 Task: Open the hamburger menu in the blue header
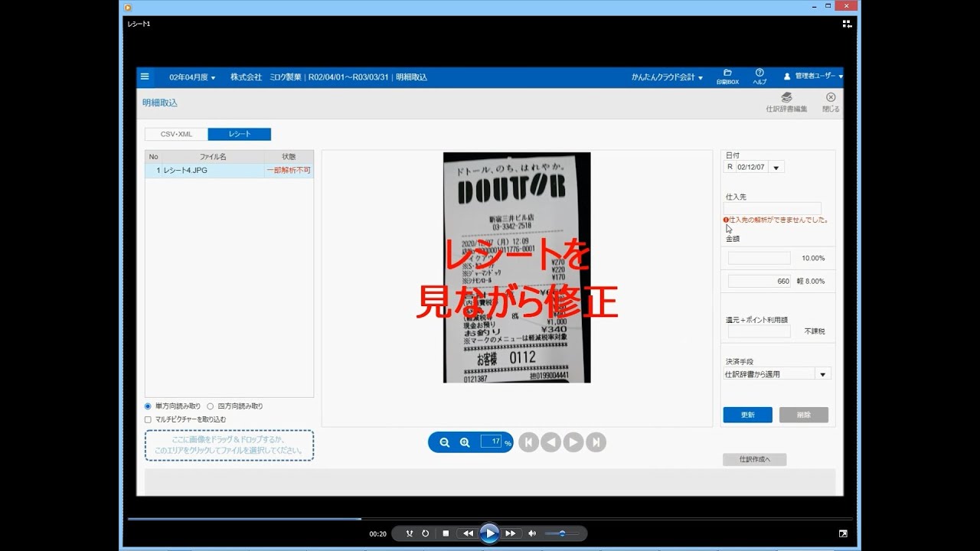tap(145, 77)
